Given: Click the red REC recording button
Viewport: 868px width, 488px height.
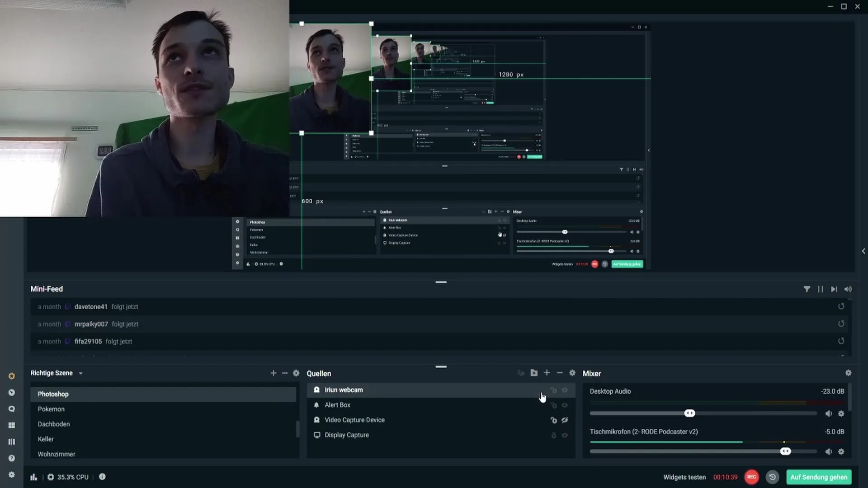Looking at the screenshot, I should 751,477.
